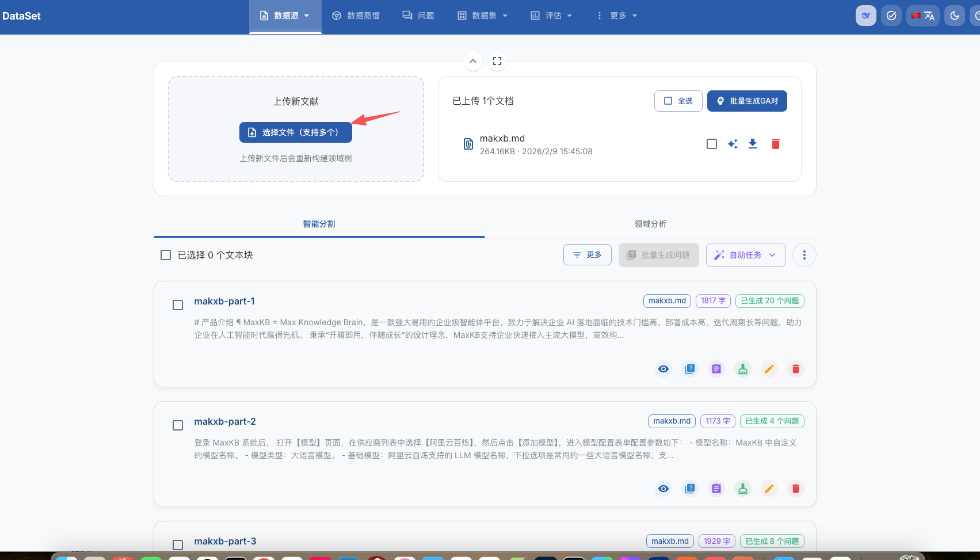Open the 更多 menu in the top navigation
980x560 pixels.
[x=617, y=16]
